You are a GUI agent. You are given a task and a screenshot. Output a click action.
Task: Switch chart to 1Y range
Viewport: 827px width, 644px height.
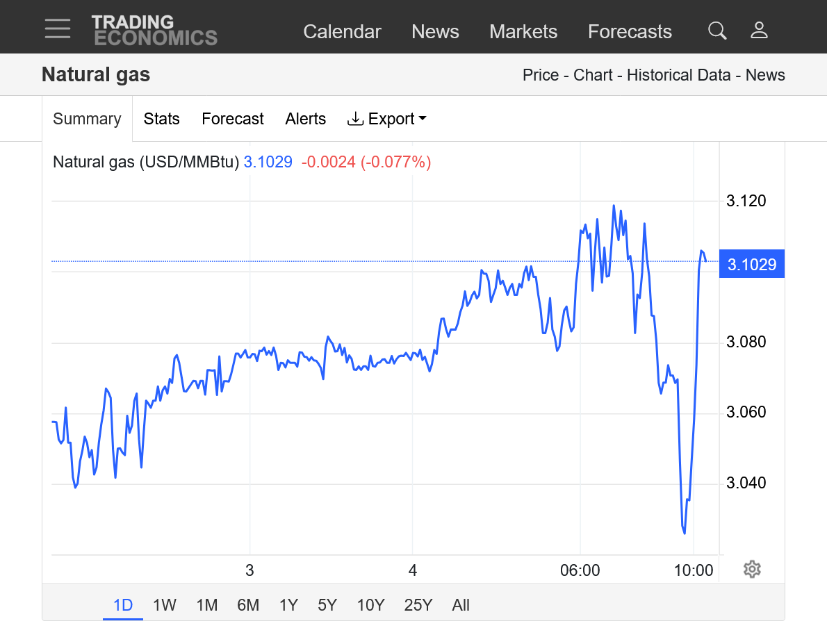tap(288, 605)
